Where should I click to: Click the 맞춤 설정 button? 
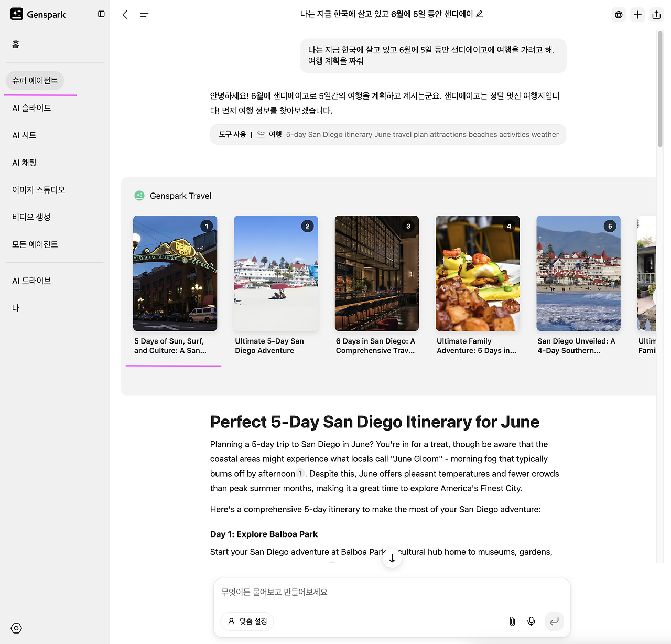coord(247,621)
